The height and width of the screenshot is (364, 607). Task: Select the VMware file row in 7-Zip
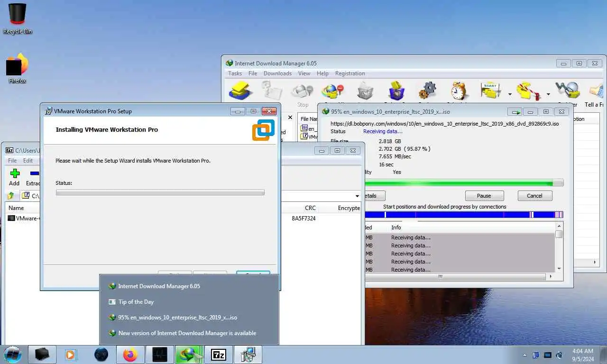[x=24, y=218]
